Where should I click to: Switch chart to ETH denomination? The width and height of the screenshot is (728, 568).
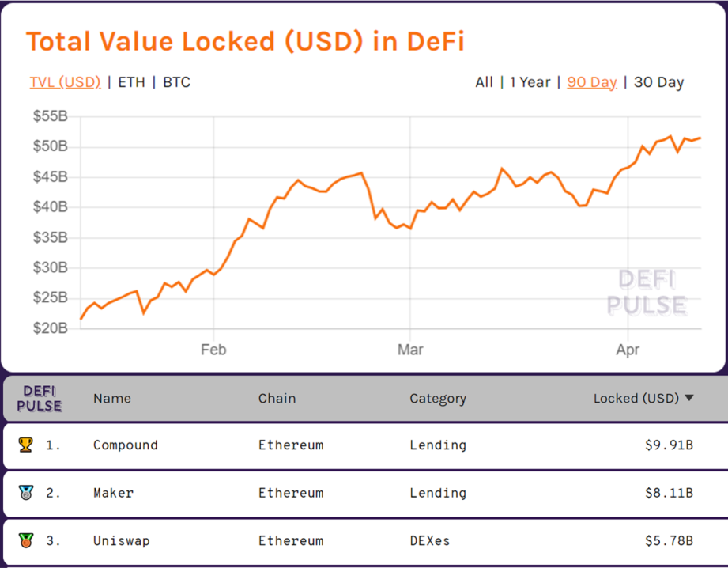(x=131, y=82)
